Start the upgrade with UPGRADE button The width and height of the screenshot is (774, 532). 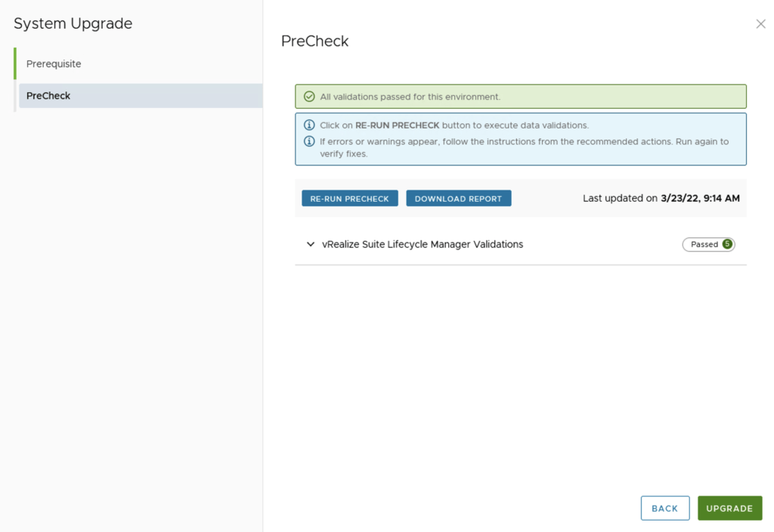(x=729, y=509)
